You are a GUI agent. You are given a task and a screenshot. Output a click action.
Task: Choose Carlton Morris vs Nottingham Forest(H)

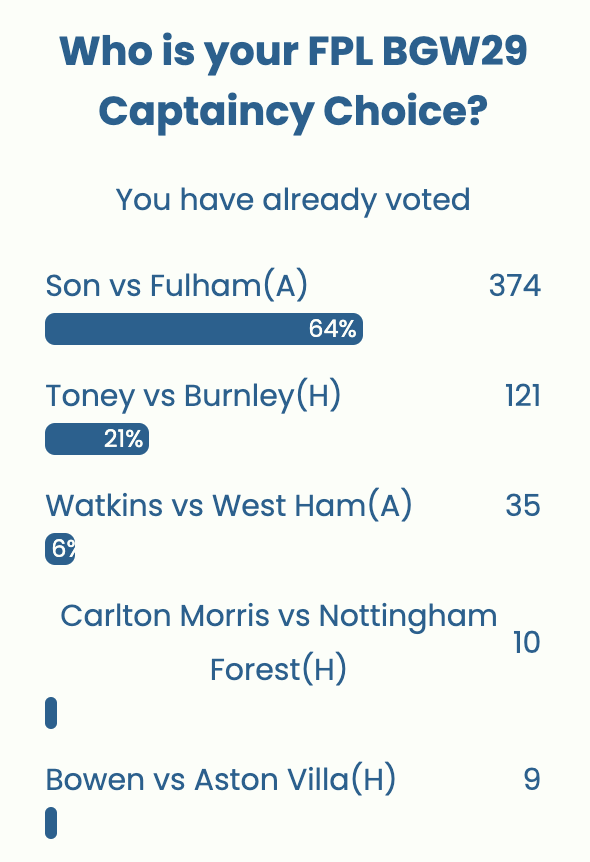point(278,643)
